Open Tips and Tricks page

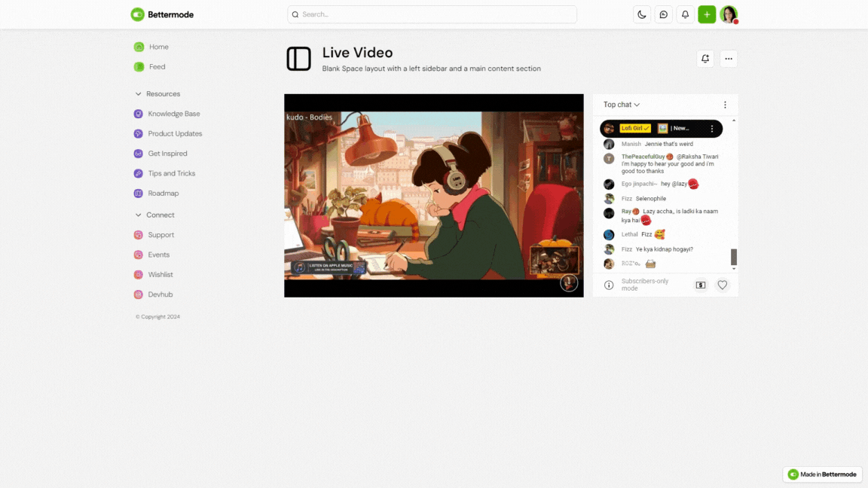(172, 174)
